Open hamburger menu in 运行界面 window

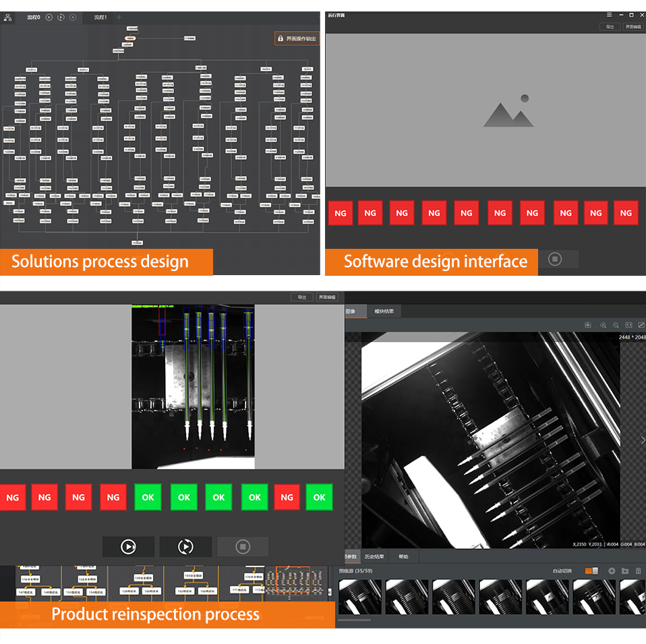tap(609, 15)
